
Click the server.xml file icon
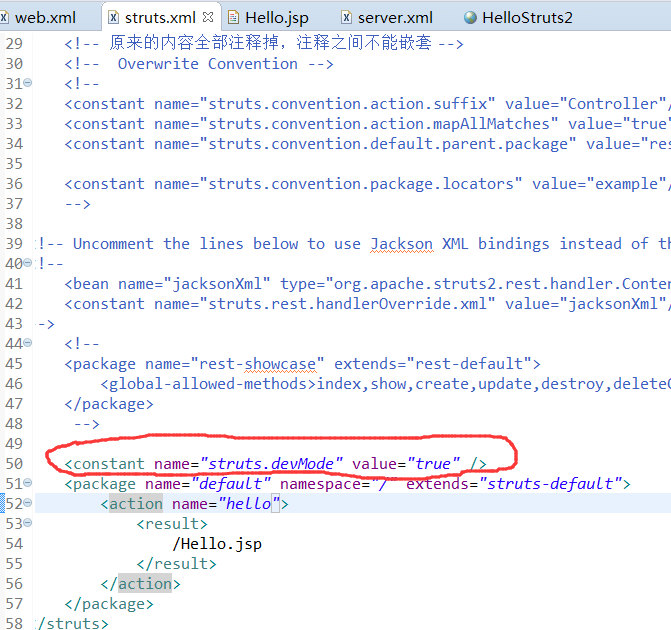pos(346,18)
